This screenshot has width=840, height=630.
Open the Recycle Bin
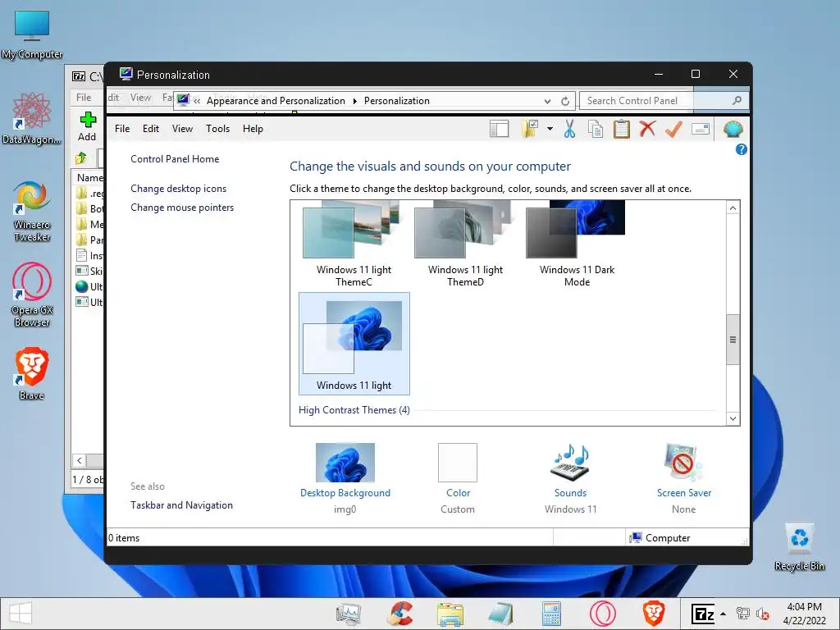tap(799, 547)
